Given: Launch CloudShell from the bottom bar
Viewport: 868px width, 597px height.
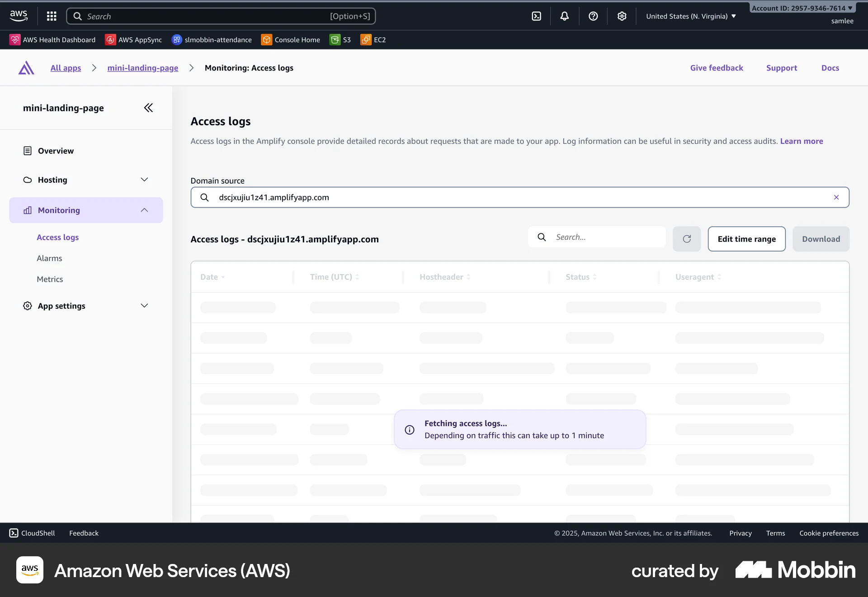Looking at the screenshot, I should [x=32, y=533].
